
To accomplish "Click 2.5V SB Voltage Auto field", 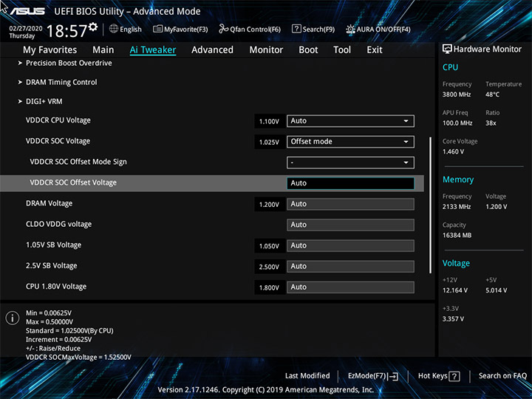I will click(350, 266).
